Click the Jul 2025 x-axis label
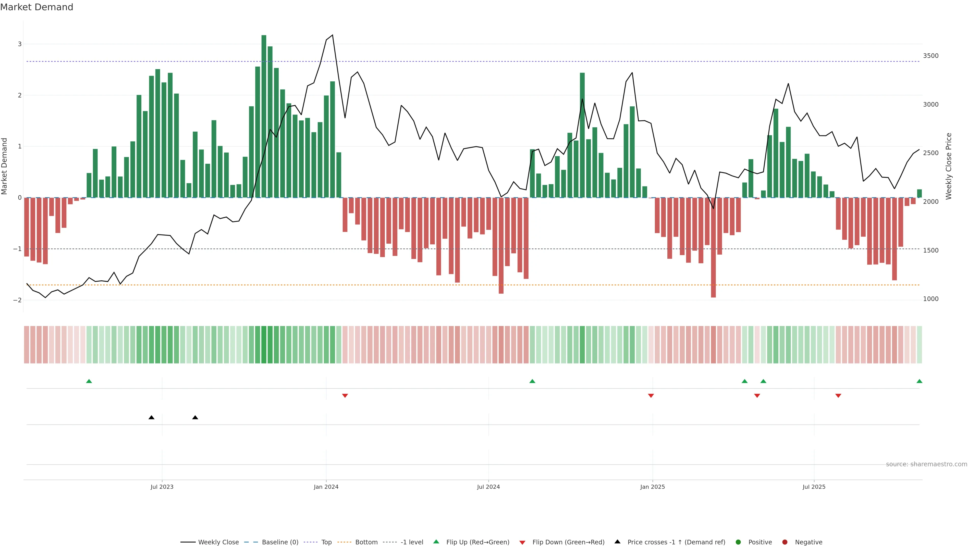The image size is (980, 551). [814, 487]
